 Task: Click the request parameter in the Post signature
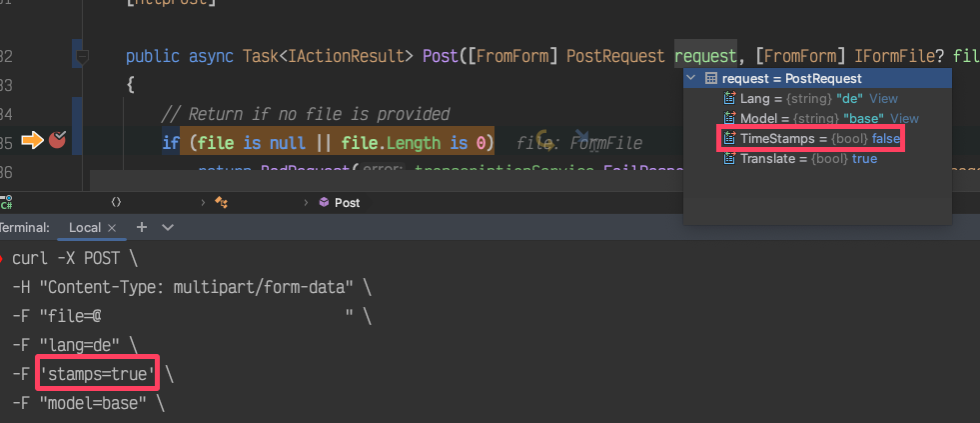[705, 57]
